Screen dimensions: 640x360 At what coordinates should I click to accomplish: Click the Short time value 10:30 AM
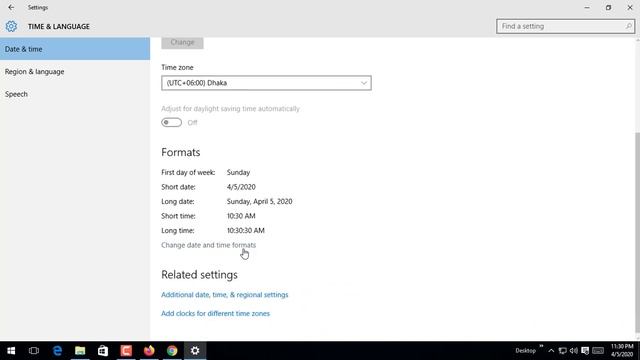(241, 216)
